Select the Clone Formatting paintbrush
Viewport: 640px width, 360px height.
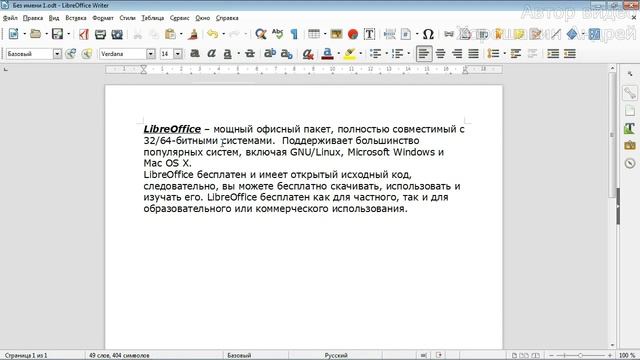(x=193, y=34)
